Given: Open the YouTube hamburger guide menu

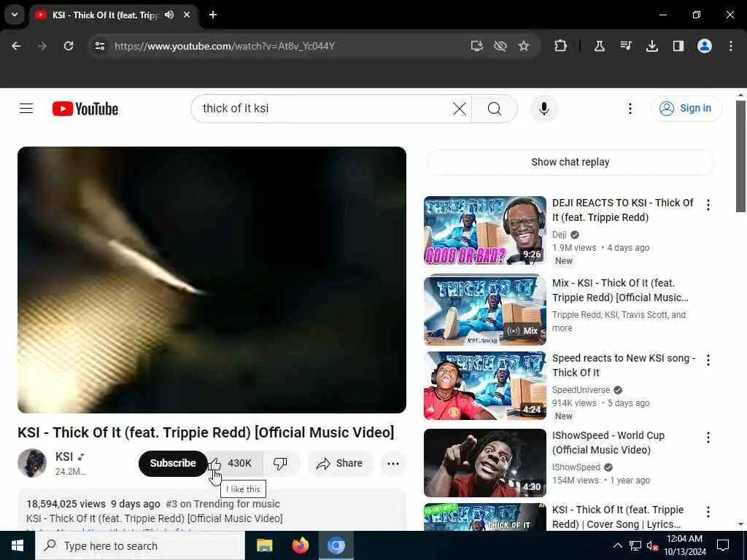Looking at the screenshot, I should (26, 109).
